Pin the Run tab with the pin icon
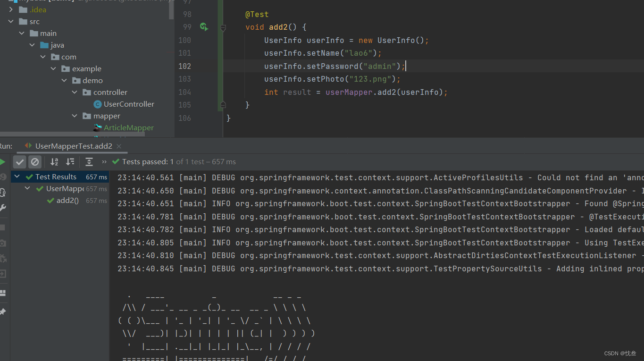This screenshot has width=644, height=361. pyautogui.click(x=3, y=312)
